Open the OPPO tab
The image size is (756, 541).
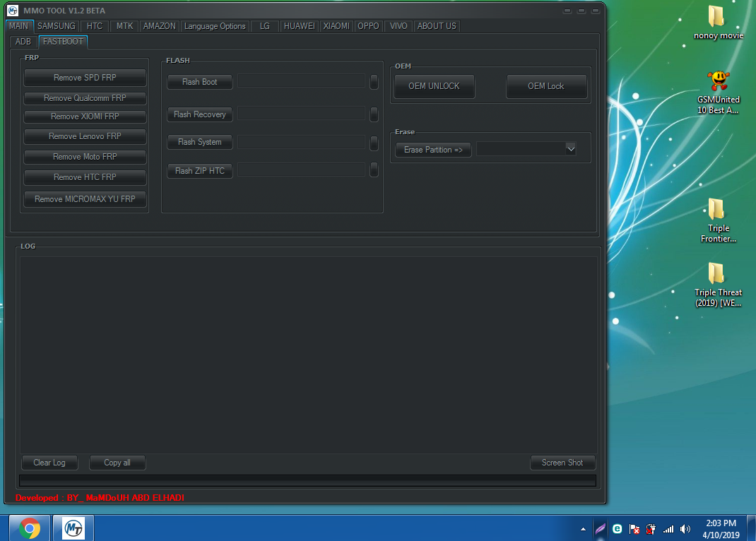368,26
